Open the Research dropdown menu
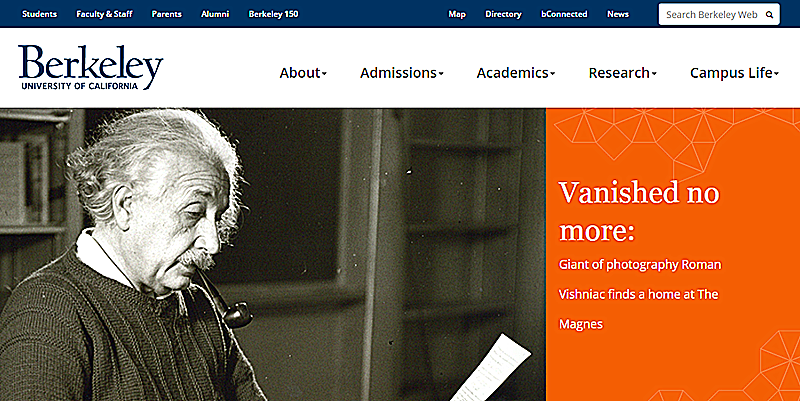Image resolution: width=800 pixels, height=401 pixels. click(x=622, y=73)
